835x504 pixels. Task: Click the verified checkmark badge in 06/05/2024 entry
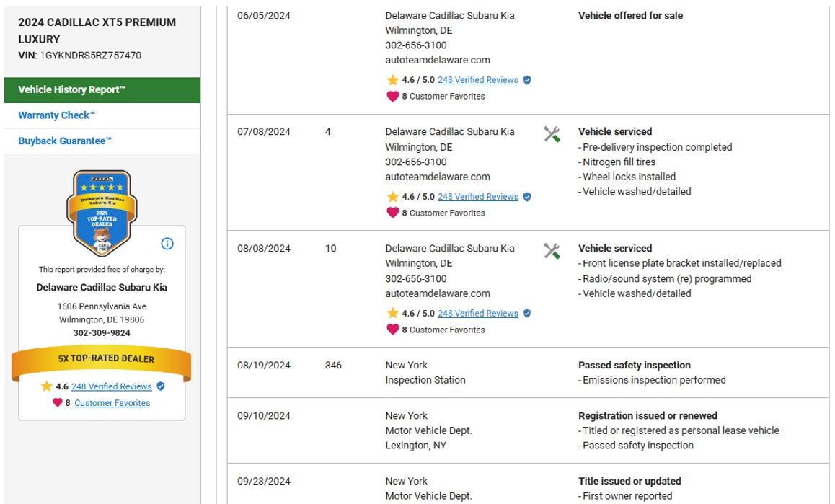(527, 80)
